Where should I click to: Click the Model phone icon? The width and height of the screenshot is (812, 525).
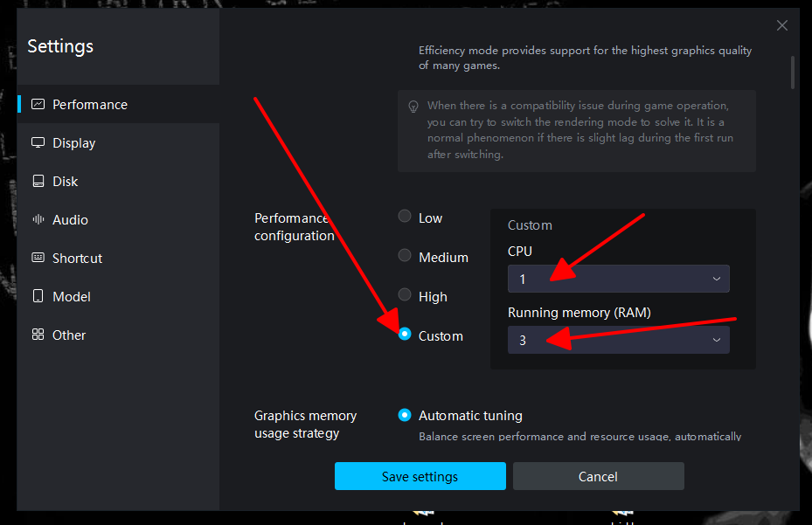(38, 295)
